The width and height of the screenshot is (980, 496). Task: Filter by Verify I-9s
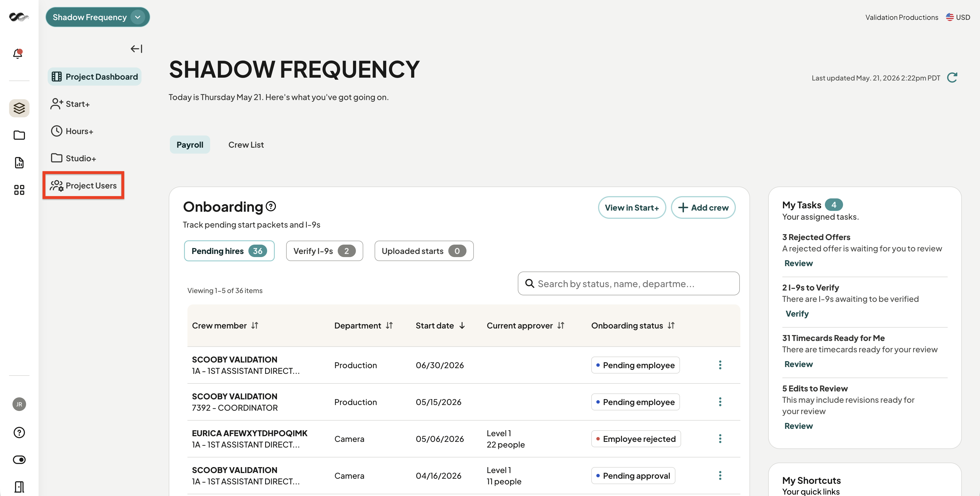(324, 251)
